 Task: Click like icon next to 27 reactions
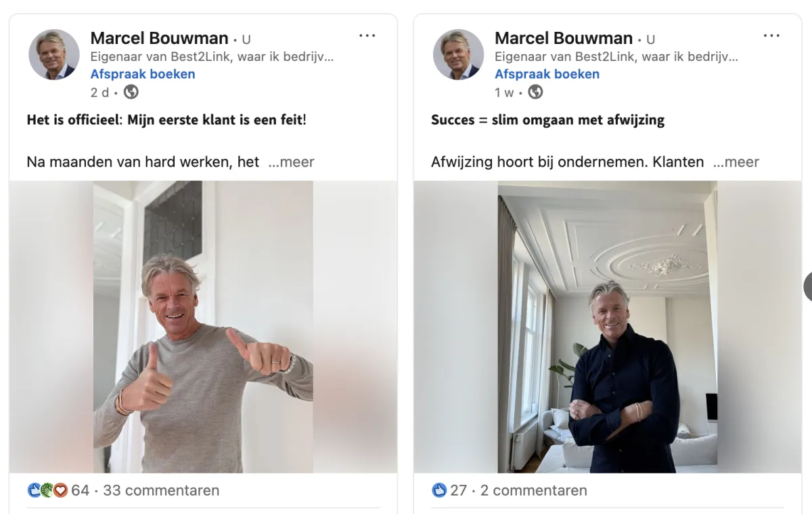pyautogui.click(x=439, y=490)
